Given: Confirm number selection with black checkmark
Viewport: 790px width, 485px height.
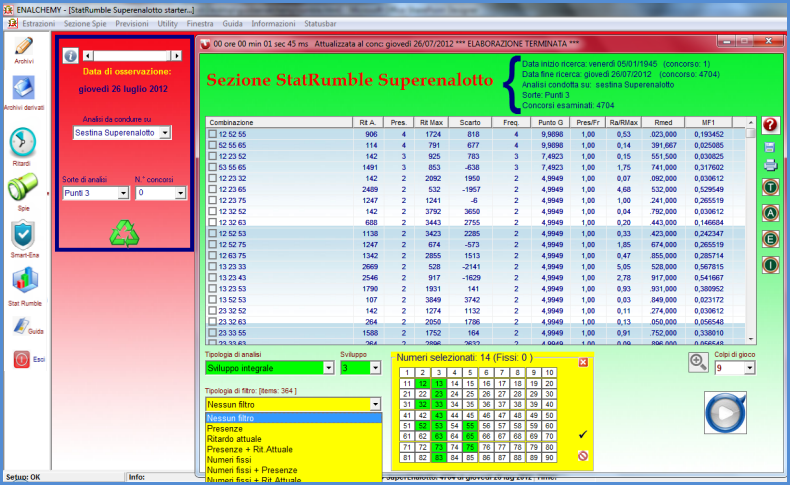Looking at the screenshot, I should coord(583,434).
